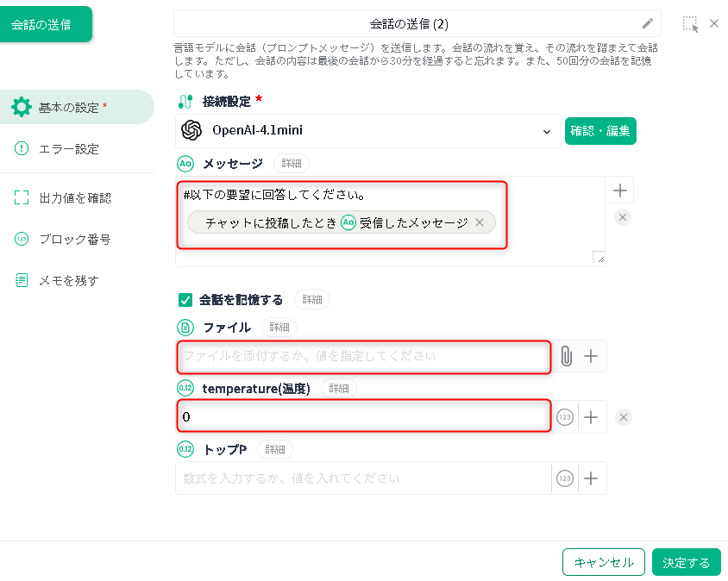This screenshot has width=728, height=581.
Task: Click the paperclip attach file icon
Action: 566,356
